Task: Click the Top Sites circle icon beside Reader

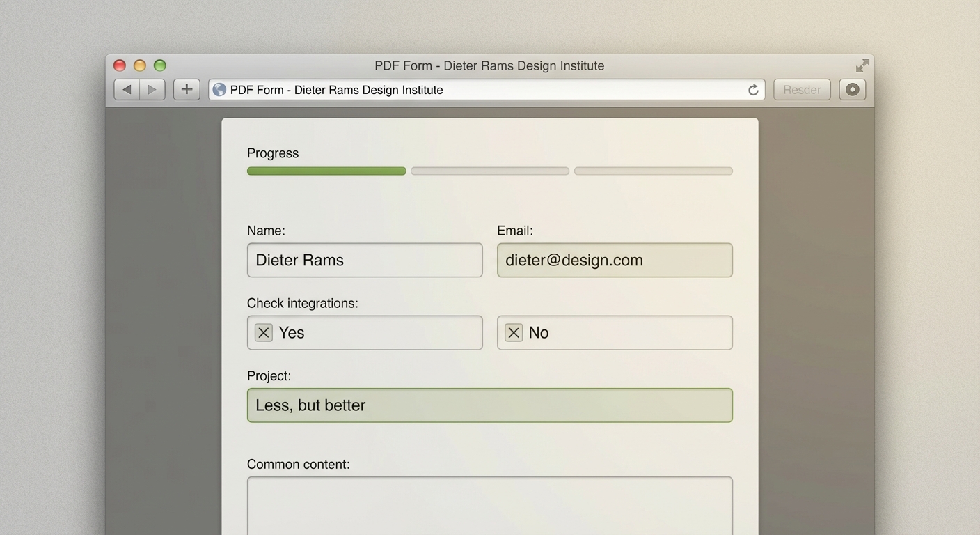Action: (852, 89)
